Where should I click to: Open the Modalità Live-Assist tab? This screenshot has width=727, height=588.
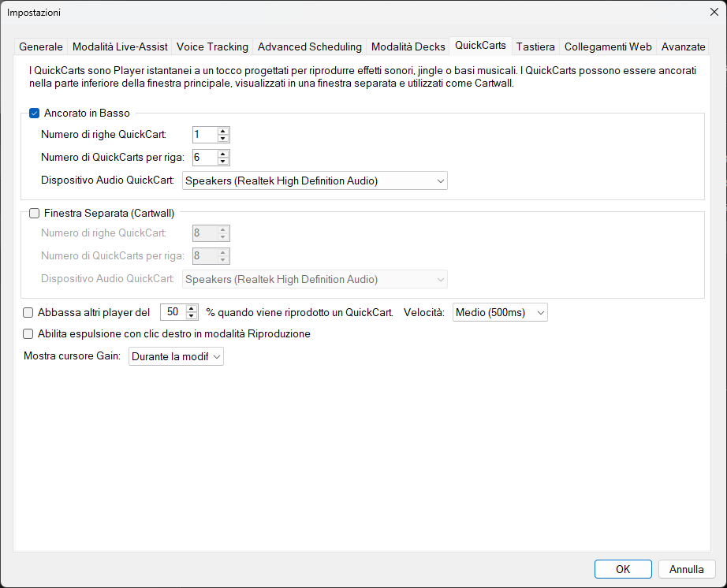point(120,47)
